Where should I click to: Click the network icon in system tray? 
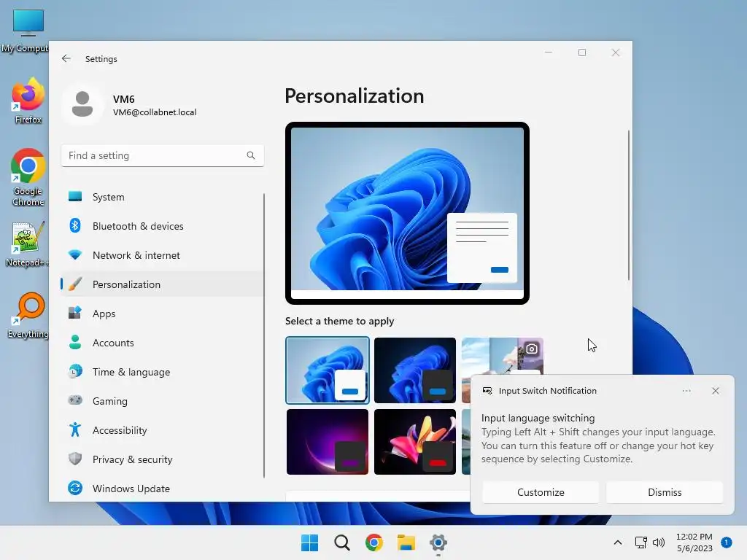[x=640, y=542]
